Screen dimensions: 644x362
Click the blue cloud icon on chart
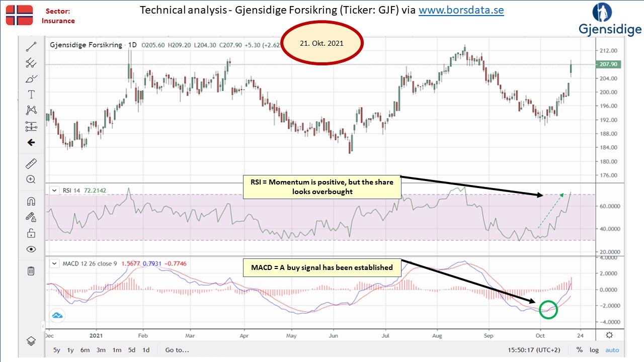pos(57,315)
